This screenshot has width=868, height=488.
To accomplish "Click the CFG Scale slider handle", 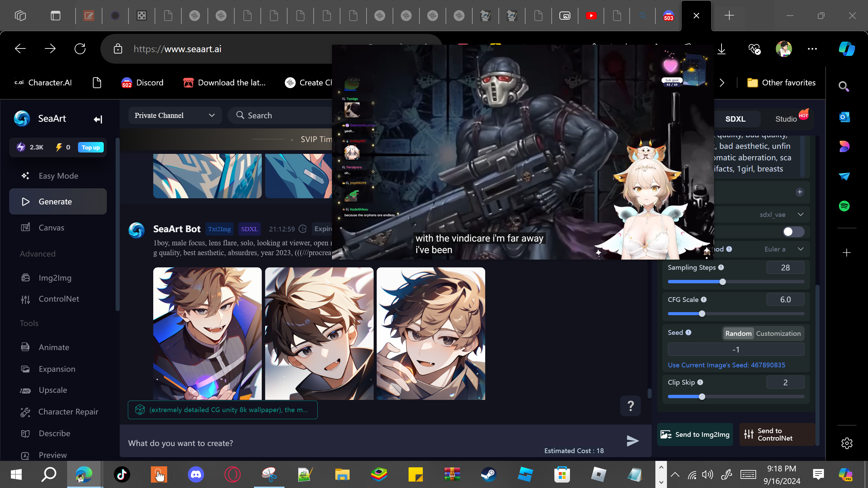I will pyautogui.click(x=702, y=314).
